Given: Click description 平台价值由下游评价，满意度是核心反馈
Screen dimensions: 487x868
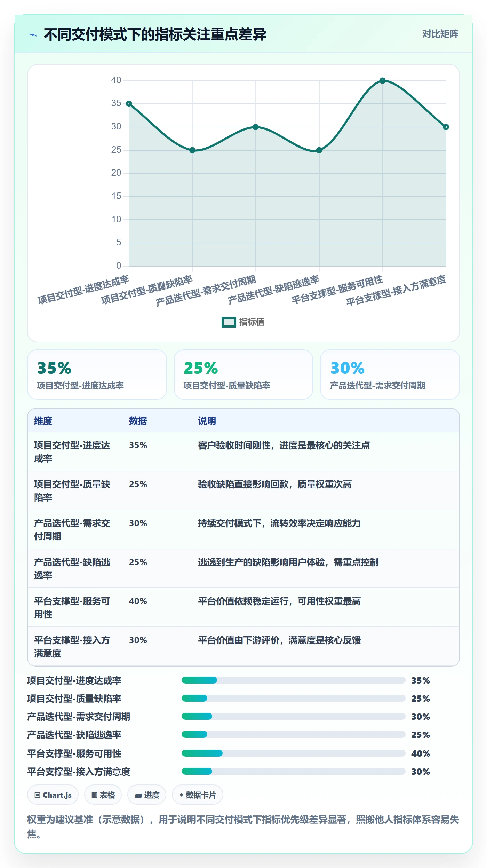Looking at the screenshot, I should (x=279, y=640).
